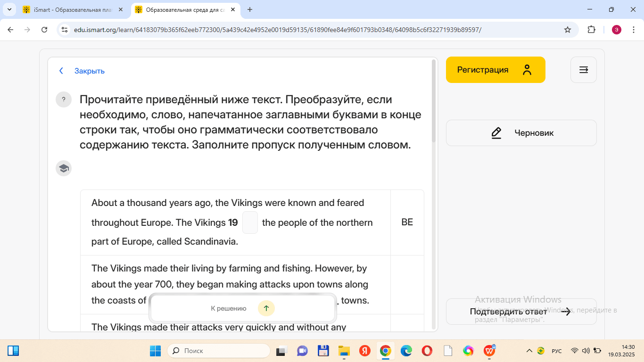Open the colorful ring app on the taskbar
The width and height of the screenshot is (644, 362).
(x=468, y=351)
